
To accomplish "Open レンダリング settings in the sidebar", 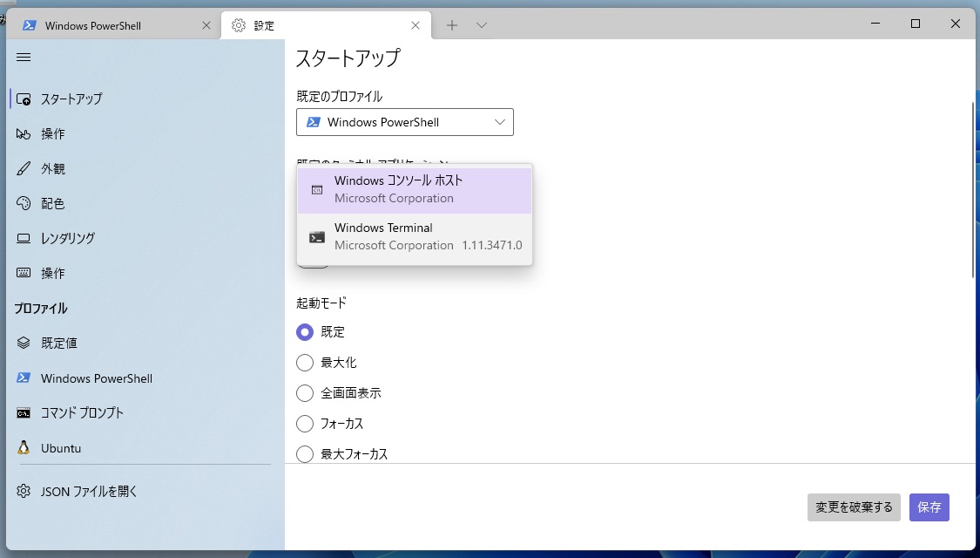I will pos(145,238).
